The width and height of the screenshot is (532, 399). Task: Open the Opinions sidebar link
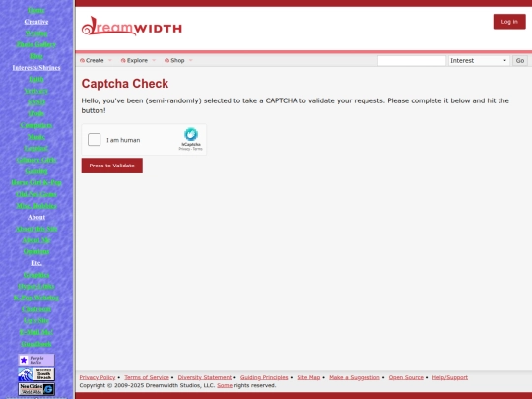pos(36,252)
